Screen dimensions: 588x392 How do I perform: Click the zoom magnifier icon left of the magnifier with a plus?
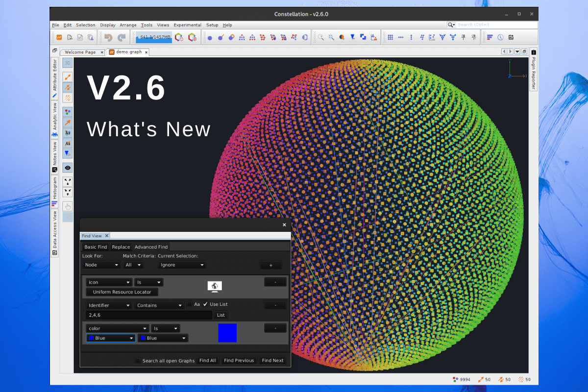tap(320, 37)
